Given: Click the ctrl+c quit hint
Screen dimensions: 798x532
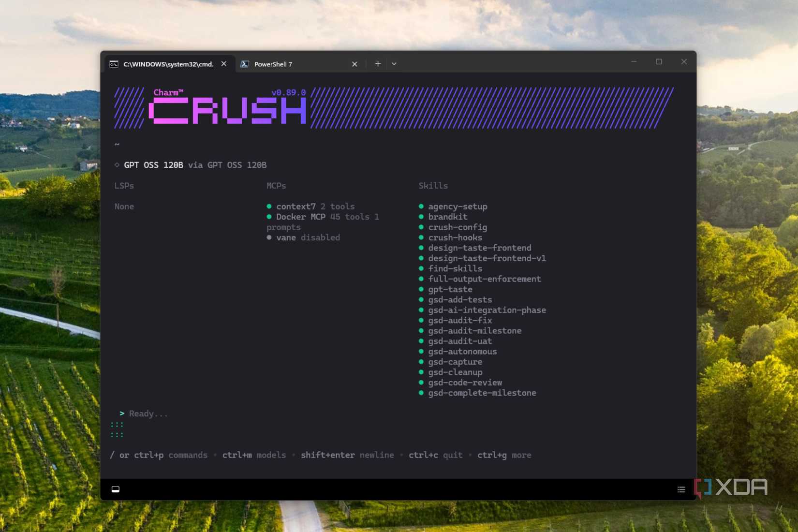Looking at the screenshot, I should pyautogui.click(x=436, y=455).
